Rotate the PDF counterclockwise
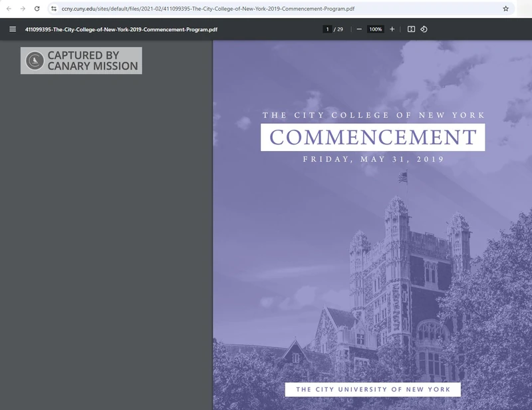 [424, 29]
